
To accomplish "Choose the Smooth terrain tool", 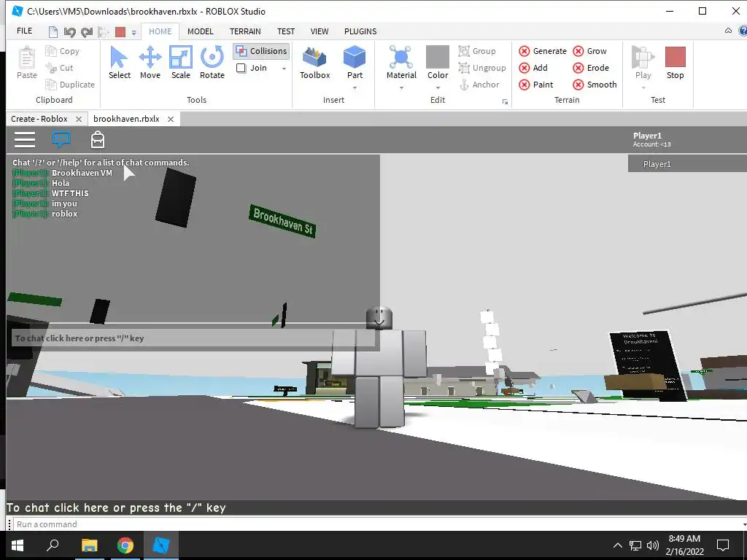I will coord(595,85).
